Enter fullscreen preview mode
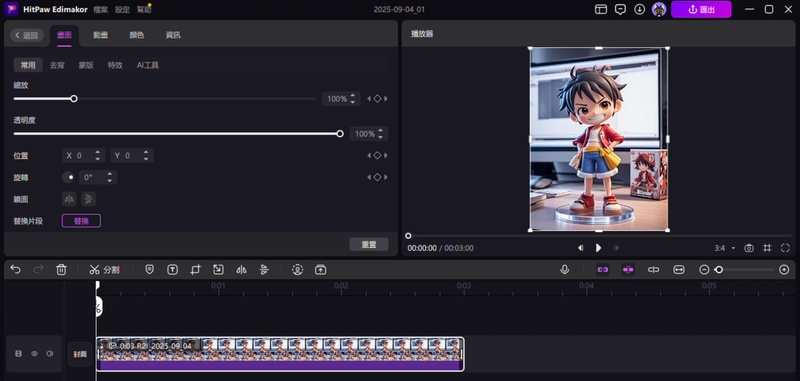 tap(785, 248)
